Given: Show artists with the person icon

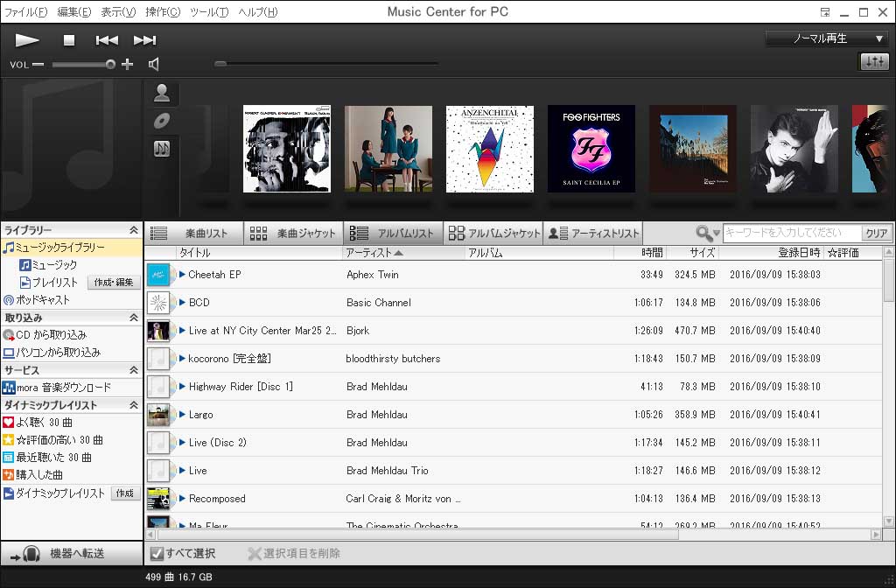Looking at the screenshot, I should [x=162, y=93].
